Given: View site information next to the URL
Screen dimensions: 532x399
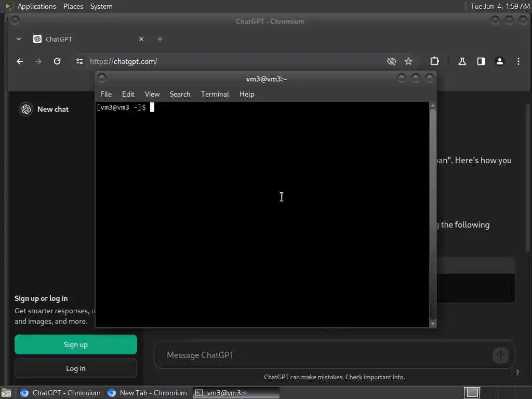Looking at the screenshot, I should pyautogui.click(x=79, y=61).
